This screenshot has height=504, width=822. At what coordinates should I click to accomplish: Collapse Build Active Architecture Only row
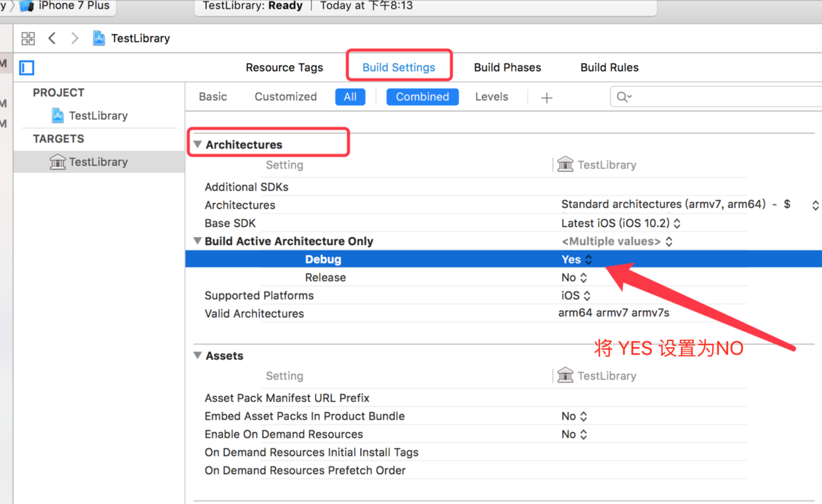(x=198, y=241)
